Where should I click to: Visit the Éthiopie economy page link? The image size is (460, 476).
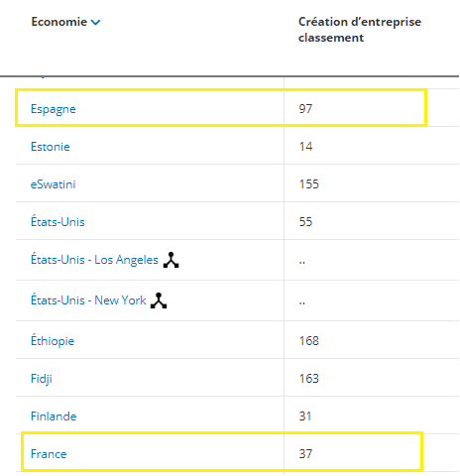click(x=53, y=341)
